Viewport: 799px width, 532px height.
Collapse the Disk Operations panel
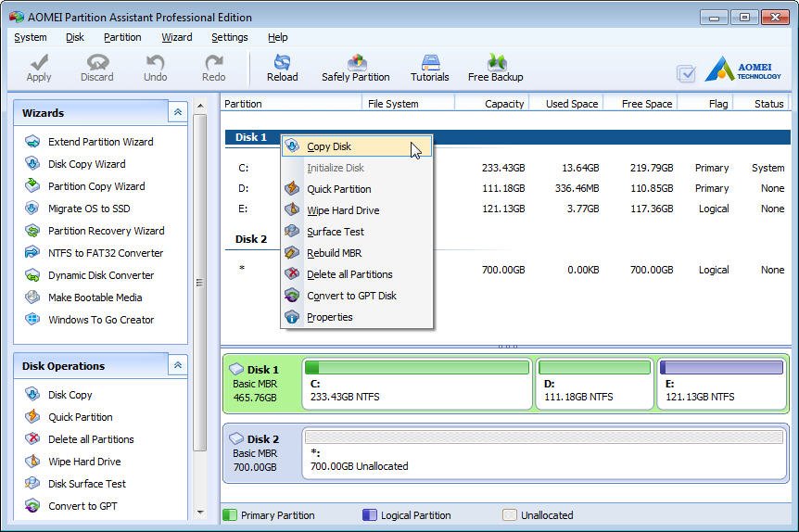click(176, 366)
